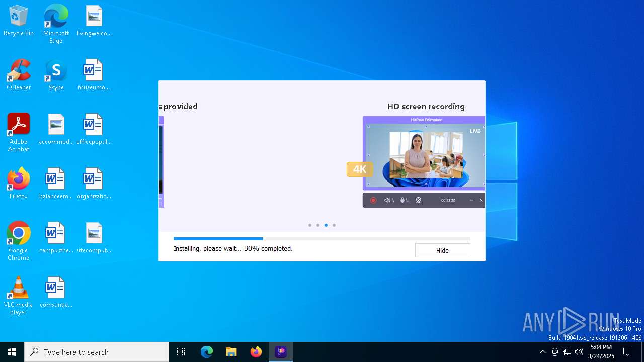
Task: Open Firefox desktop shortcut
Action: [x=19, y=184]
